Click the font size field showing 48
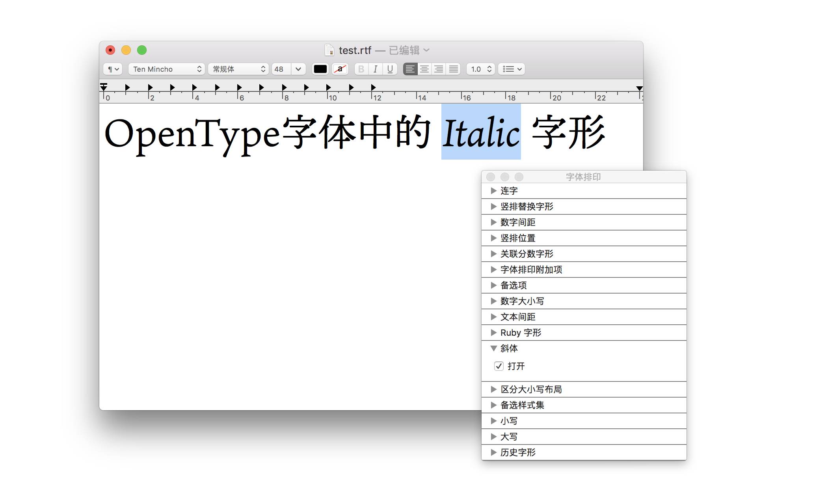The width and height of the screenshot is (839, 504). (x=281, y=69)
